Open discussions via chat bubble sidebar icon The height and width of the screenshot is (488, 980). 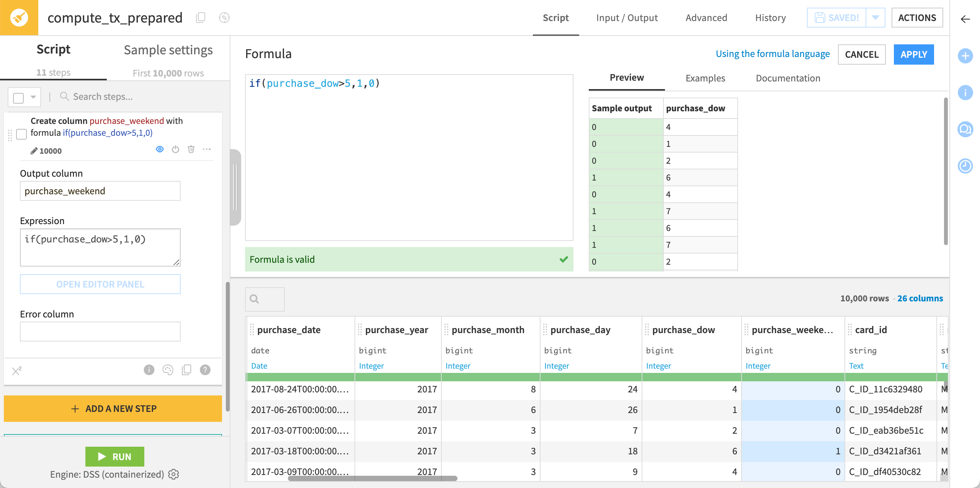(x=966, y=129)
